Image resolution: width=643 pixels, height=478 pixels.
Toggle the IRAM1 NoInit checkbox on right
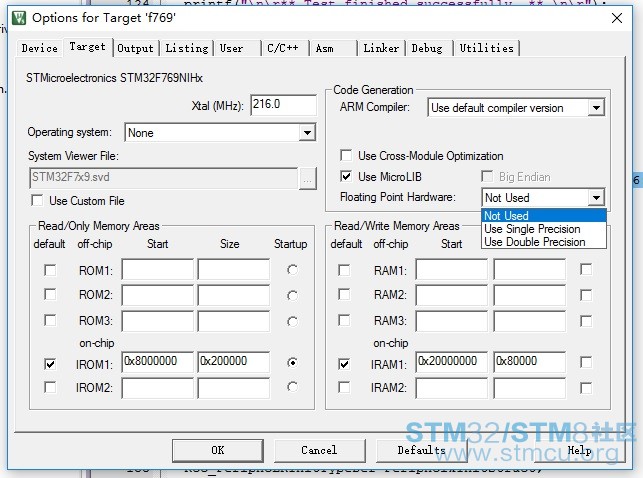[x=586, y=362]
